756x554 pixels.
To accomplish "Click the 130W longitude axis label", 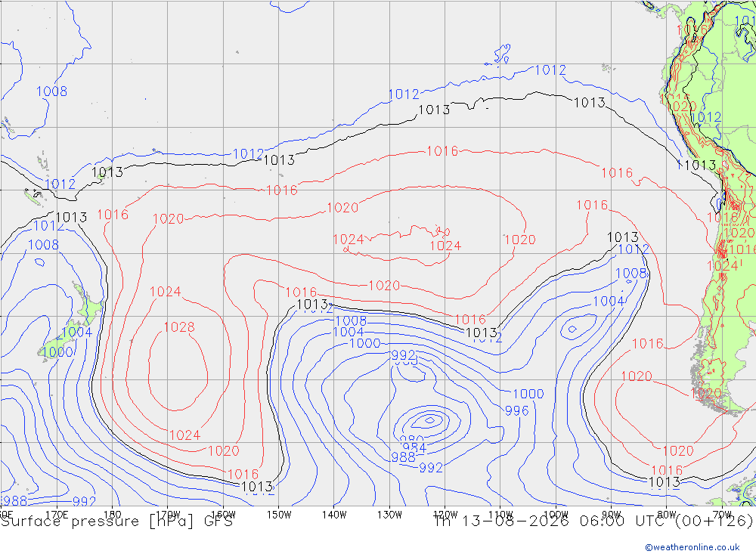I will [389, 515].
